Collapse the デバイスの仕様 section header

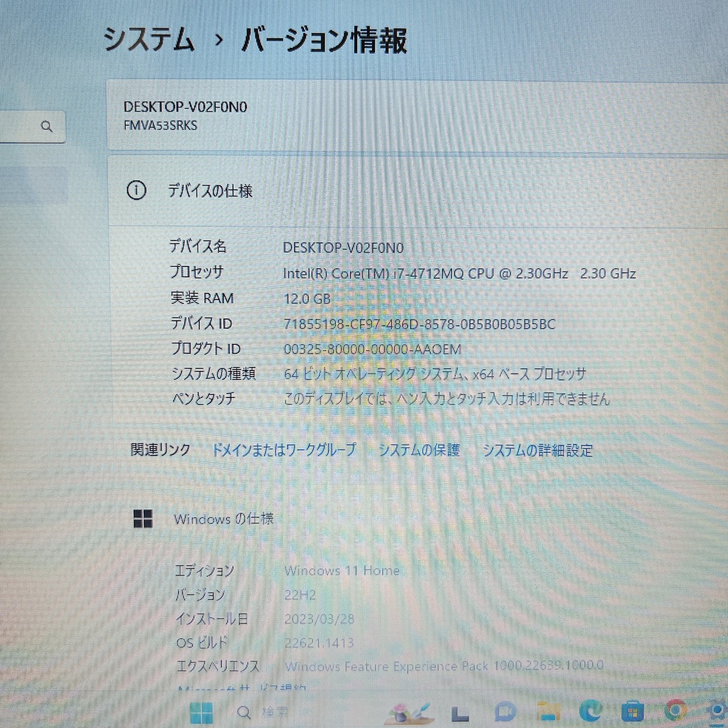pos(417,191)
